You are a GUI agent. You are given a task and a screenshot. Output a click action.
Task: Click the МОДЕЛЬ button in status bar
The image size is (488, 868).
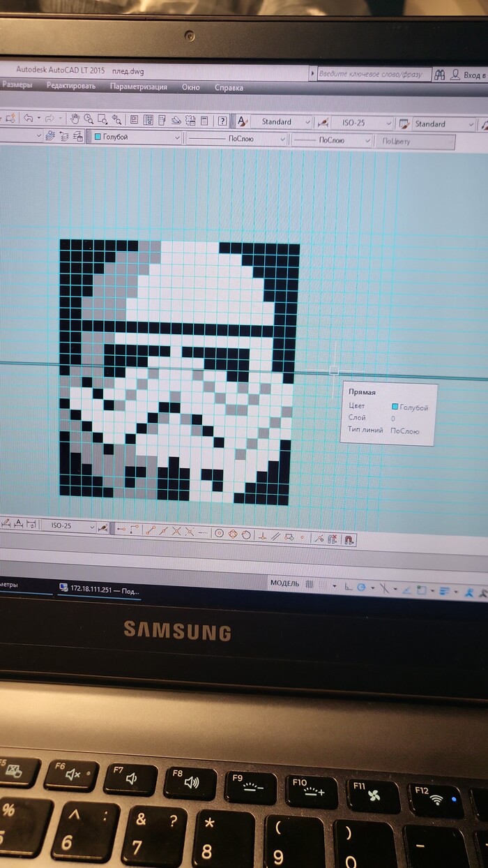(x=284, y=583)
